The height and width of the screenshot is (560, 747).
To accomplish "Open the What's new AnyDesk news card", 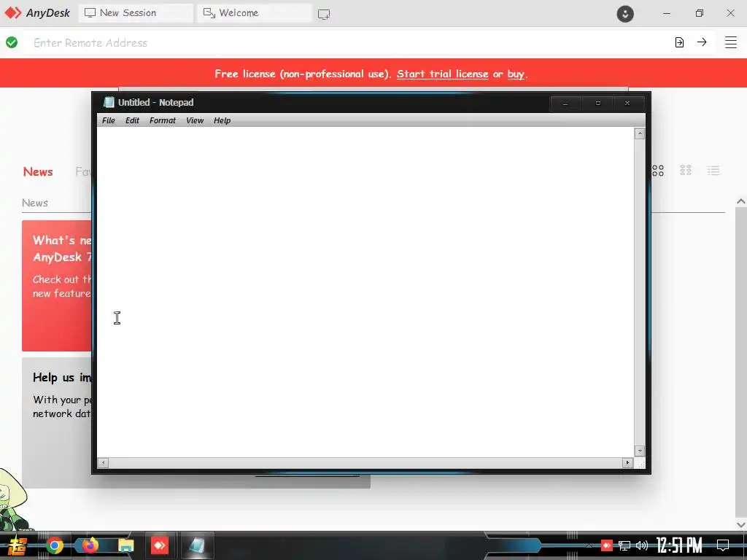I will pyautogui.click(x=57, y=286).
